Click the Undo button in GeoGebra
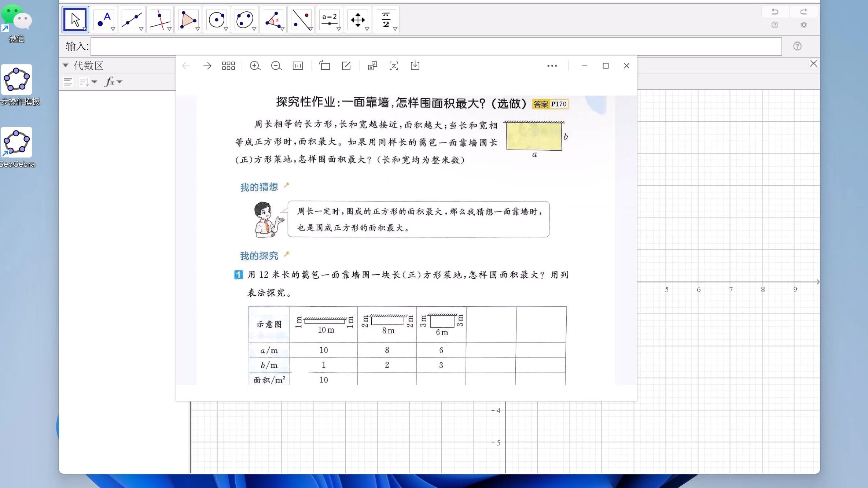The width and height of the screenshot is (868, 488). (775, 11)
